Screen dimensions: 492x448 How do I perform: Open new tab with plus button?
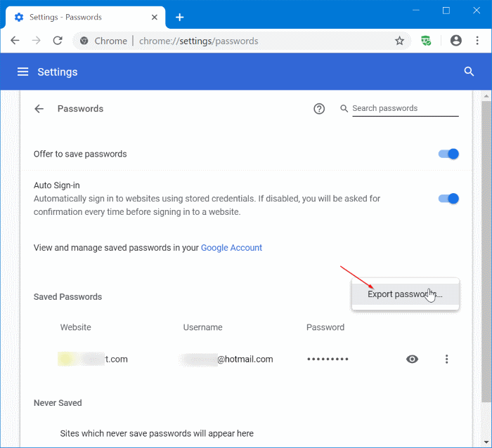[x=179, y=18]
